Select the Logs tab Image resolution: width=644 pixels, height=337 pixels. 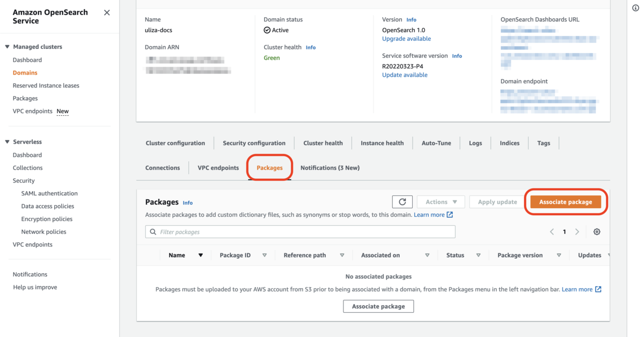475,143
